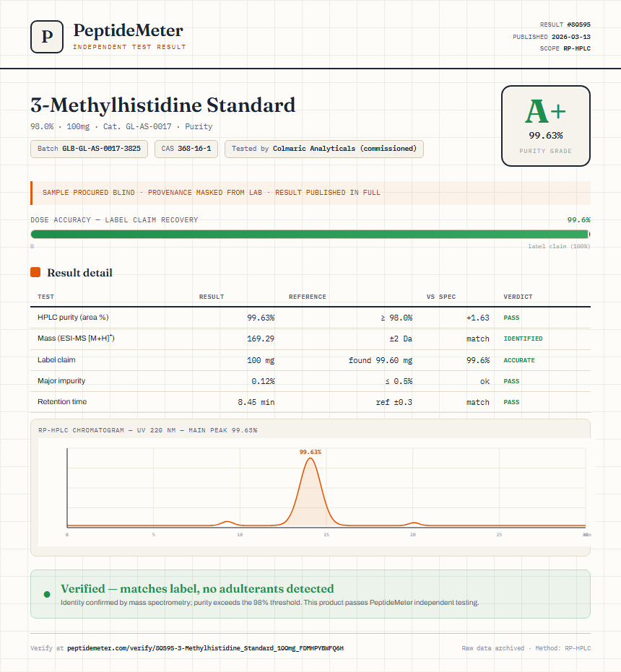Click the REFERENCE column header
621x672 pixels.
(x=308, y=297)
